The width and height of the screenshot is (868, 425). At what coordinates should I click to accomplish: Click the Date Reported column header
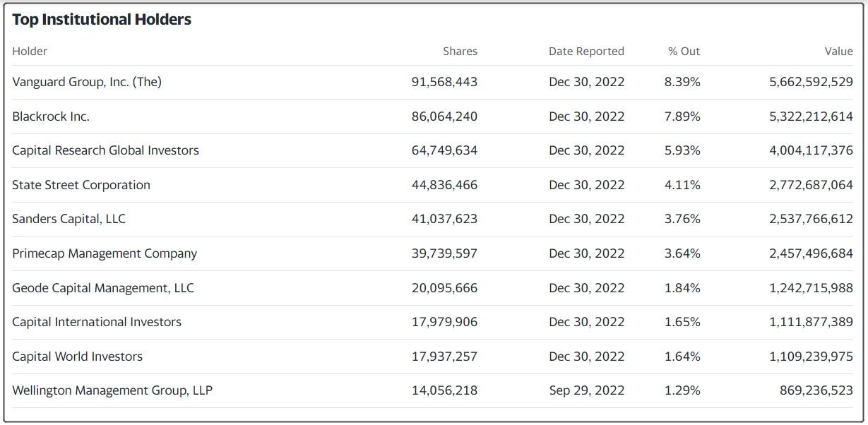[586, 51]
